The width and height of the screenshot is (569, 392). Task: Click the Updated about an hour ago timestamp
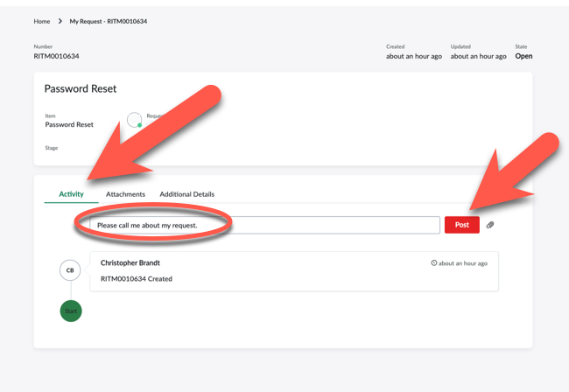(x=478, y=56)
